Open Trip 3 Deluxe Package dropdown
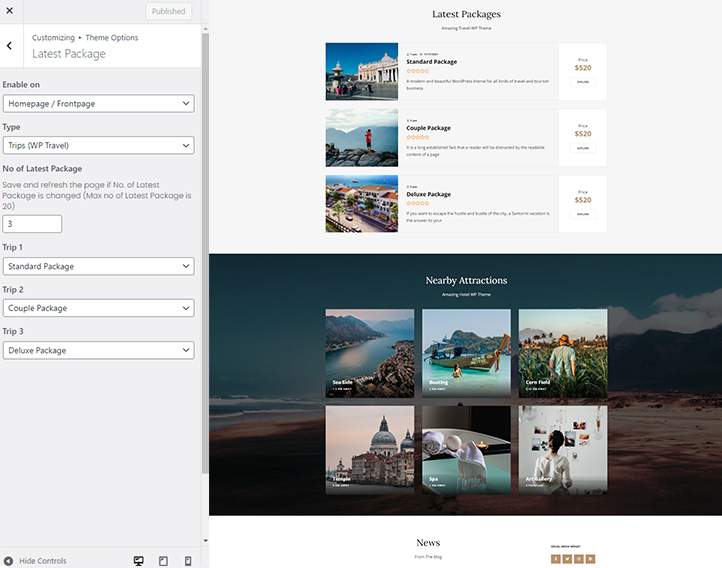The image size is (722, 568). (98, 350)
